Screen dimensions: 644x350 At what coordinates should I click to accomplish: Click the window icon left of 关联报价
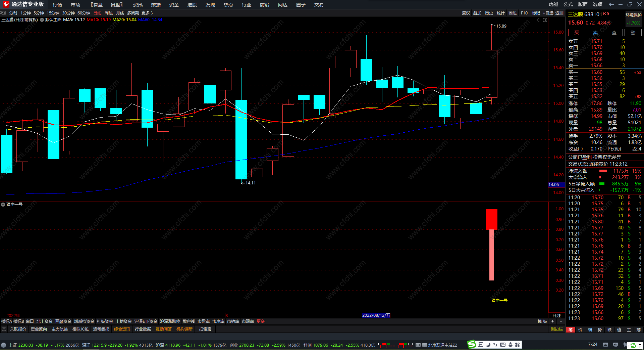point(4,329)
